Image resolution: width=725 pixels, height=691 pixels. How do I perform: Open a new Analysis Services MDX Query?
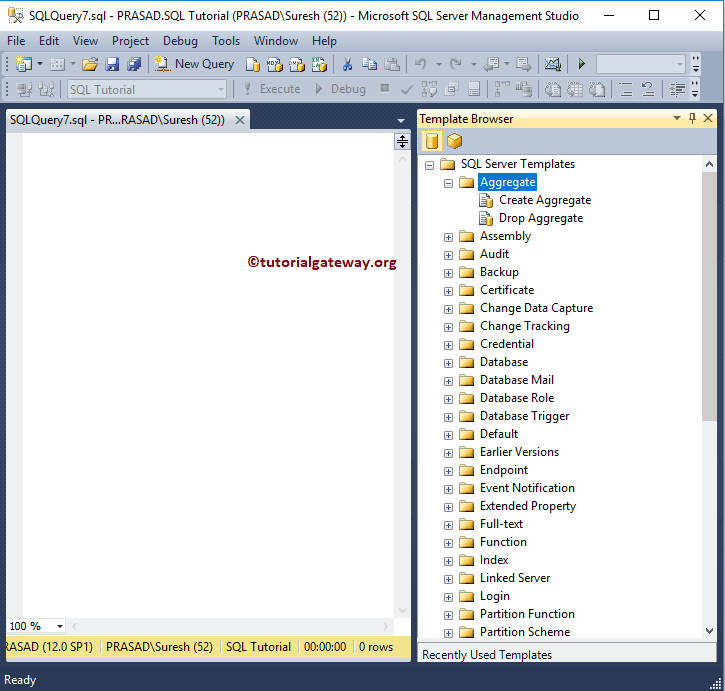point(275,64)
